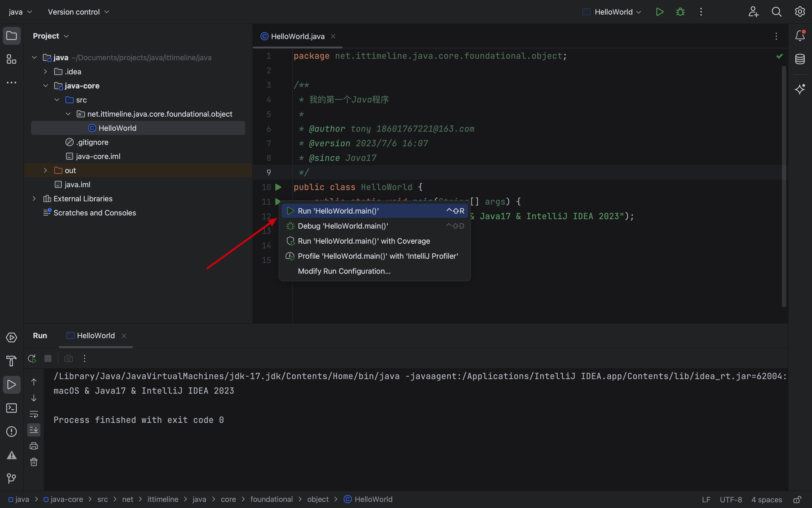Select java-core.iml file
This screenshot has width=812, height=508.
pyautogui.click(x=93, y=156)
